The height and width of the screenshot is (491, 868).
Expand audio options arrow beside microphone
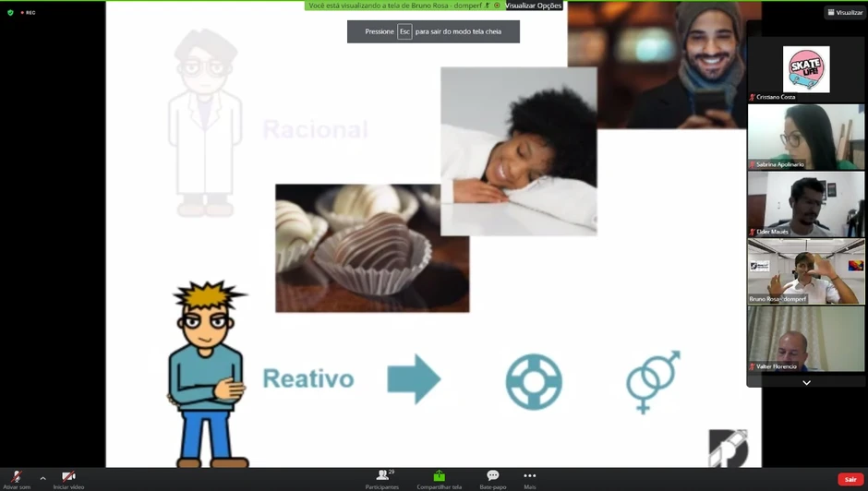click(42, 478)
